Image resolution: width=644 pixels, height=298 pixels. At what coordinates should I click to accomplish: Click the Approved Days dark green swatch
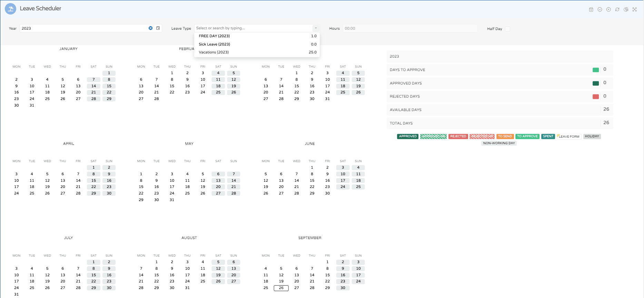pos(596,83)
